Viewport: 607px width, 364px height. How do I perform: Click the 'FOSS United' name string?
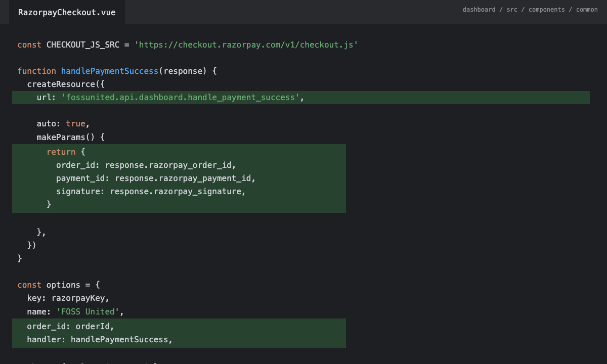click(x=88, y=311)
